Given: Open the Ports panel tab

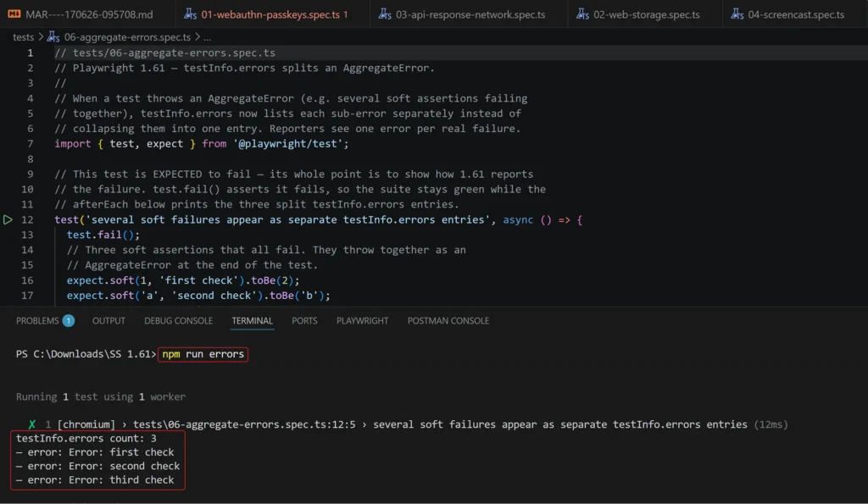Looking at the screenshot, I should click(x=304, y=321).
